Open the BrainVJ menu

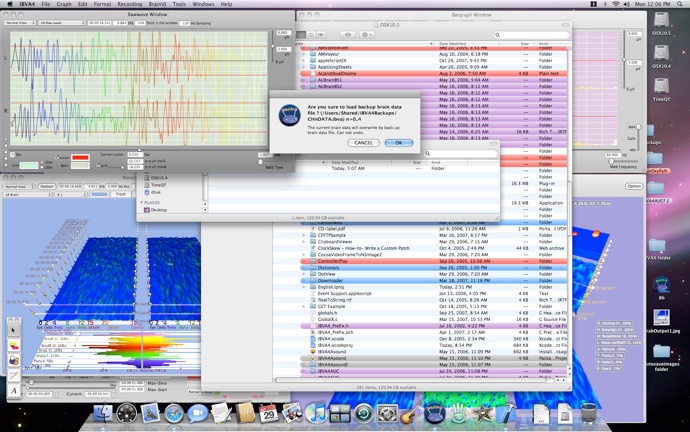coord(157,4)
